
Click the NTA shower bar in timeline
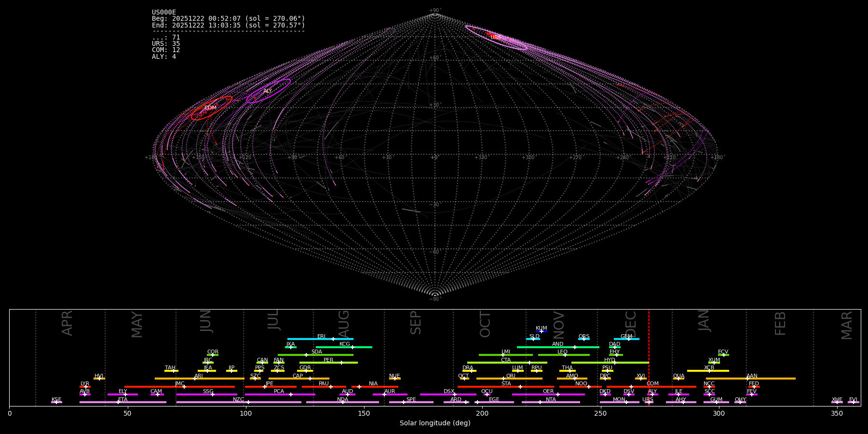[x=551, y=402]
